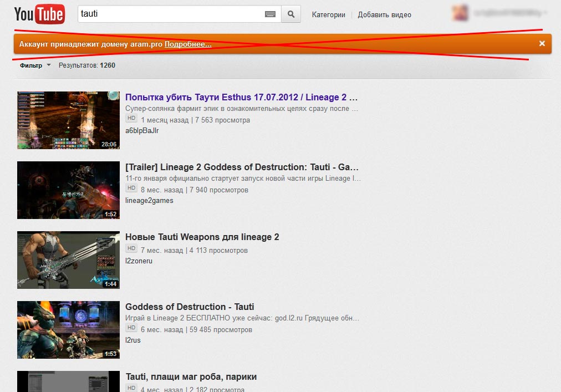561x392 pixels.
Task: Open thumbnail of the 1:52 trailer
Action: 68,190
